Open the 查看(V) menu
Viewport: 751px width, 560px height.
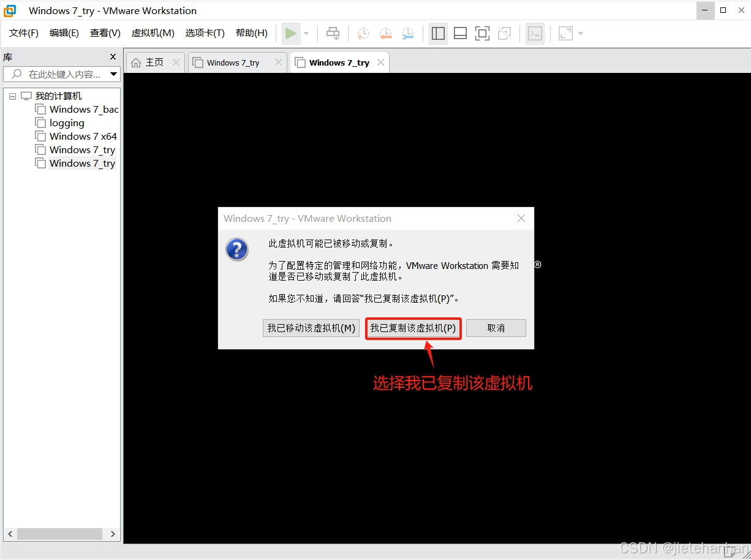tap(105, 33)
